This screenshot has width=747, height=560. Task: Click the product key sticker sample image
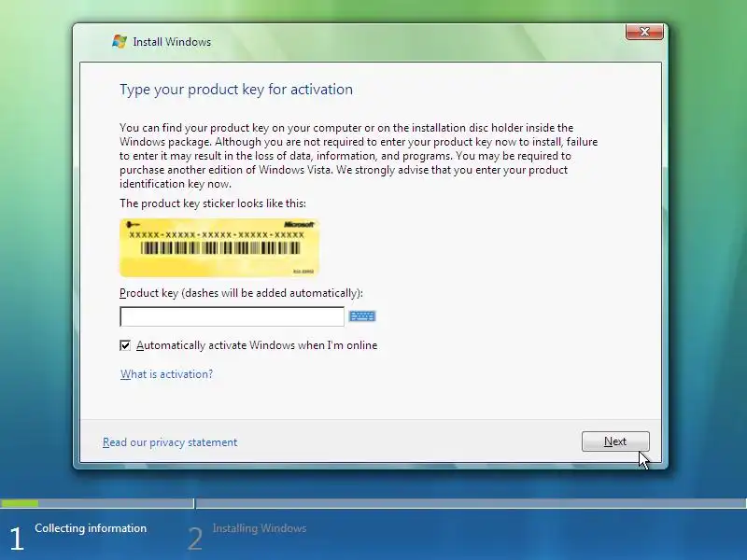point(219,247)
